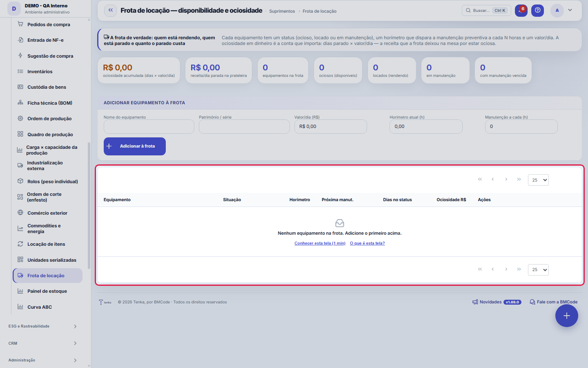Image resolution: width=588 pixels, height=368 pixels.
Task: Click floating plus action button
Action: (x=567, y=316)
